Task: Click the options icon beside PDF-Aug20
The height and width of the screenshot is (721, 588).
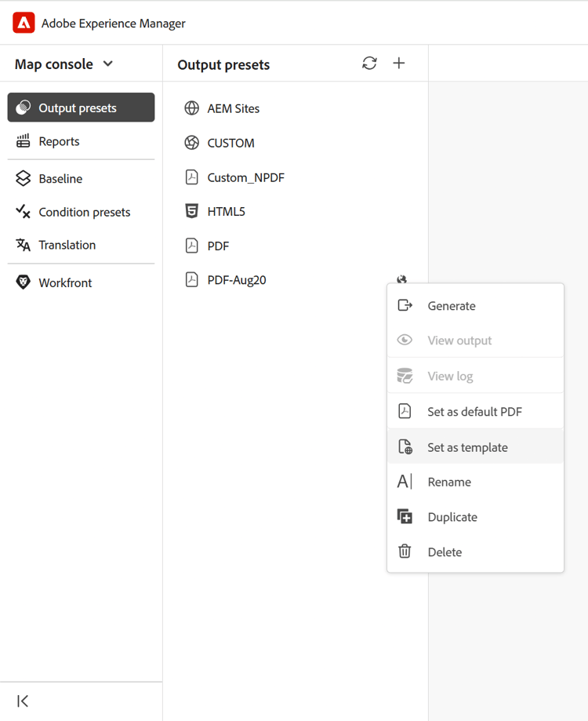Action: point(402,279)
